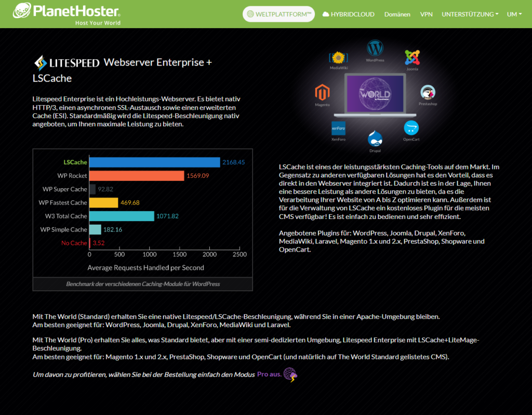
Task: Click the Host Your World tagline
Action: pos(98,23)
